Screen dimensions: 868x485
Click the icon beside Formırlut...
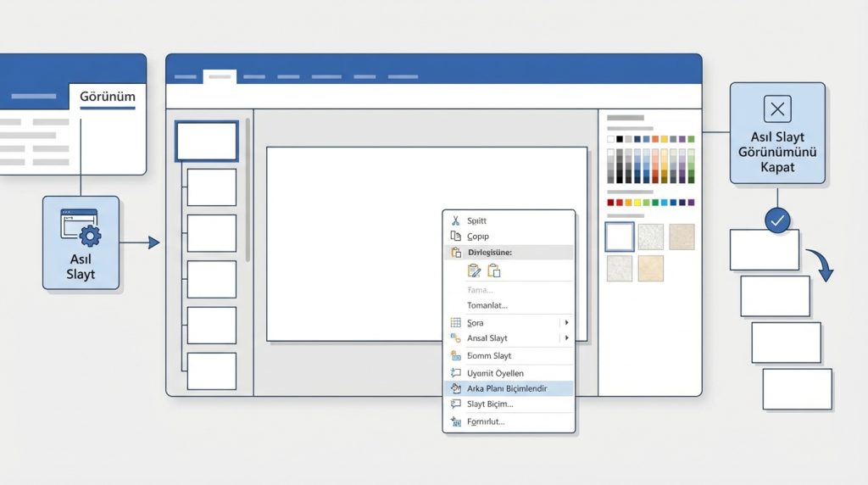click(x=455, y=421)
